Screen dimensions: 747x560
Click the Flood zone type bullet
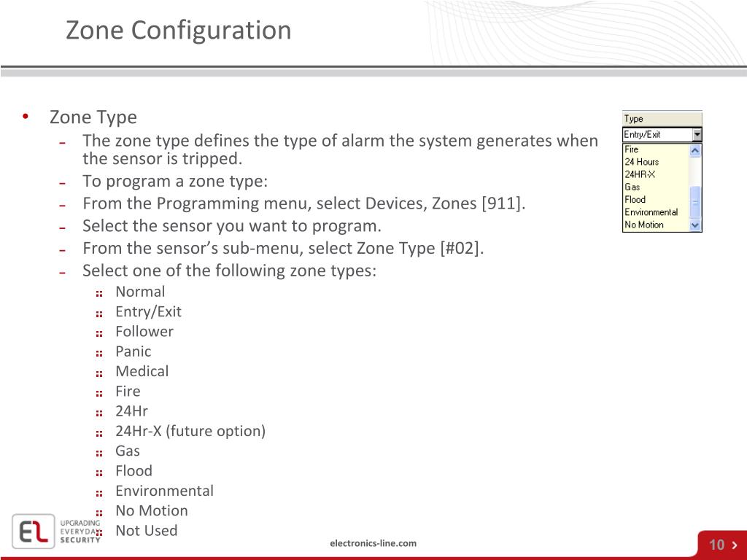click(x=134, y=471)
